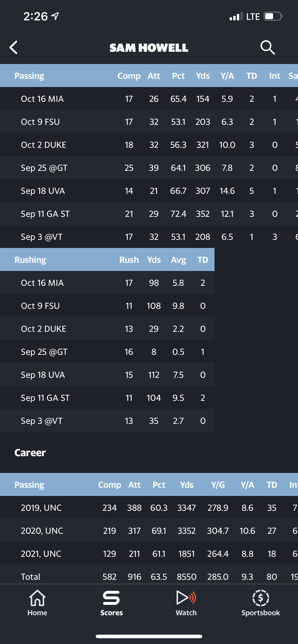The width and height of the screenshot is (298, 644).
Task: Select the Sep 18 UVA passing row
Action: 149,191
